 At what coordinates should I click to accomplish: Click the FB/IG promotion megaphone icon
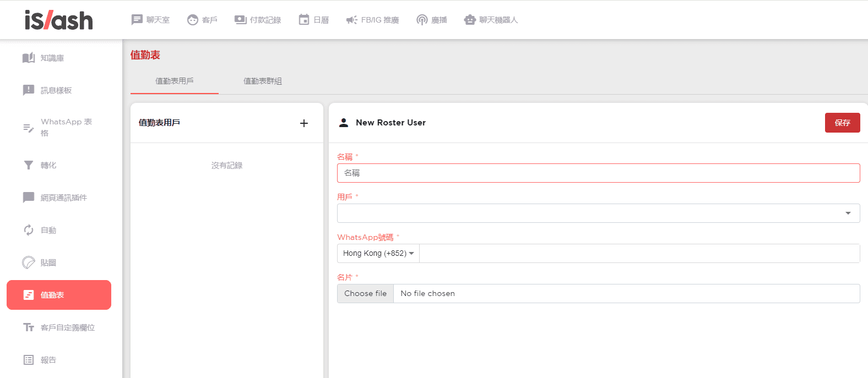click(352, 20)
